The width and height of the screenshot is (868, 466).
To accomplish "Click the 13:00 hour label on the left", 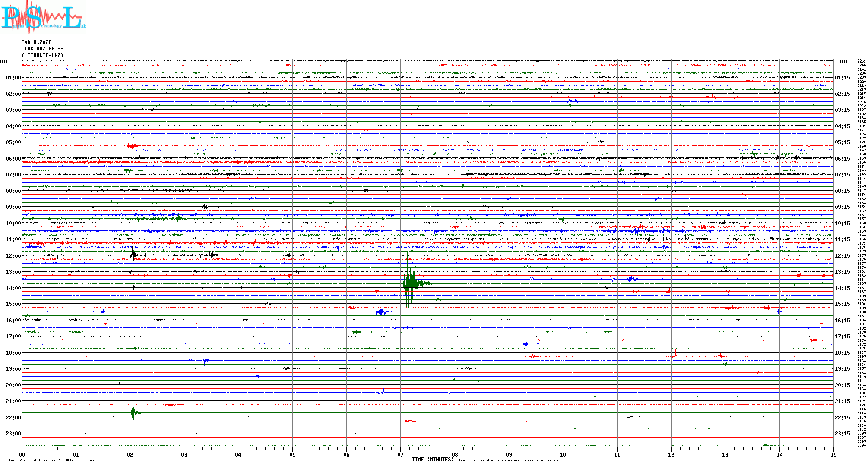I will tap(13, 272).
